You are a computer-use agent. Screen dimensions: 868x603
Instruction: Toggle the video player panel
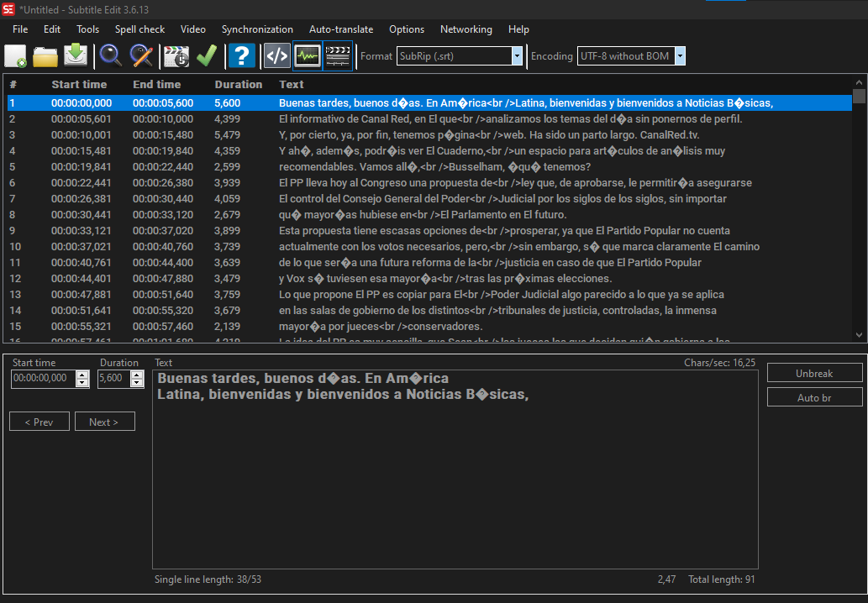tap(337, 55)
